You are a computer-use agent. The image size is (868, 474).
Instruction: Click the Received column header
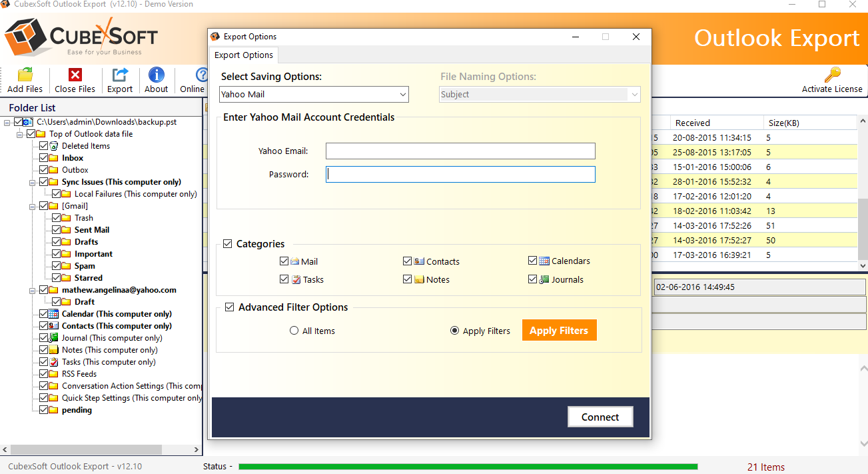[717, 123]
